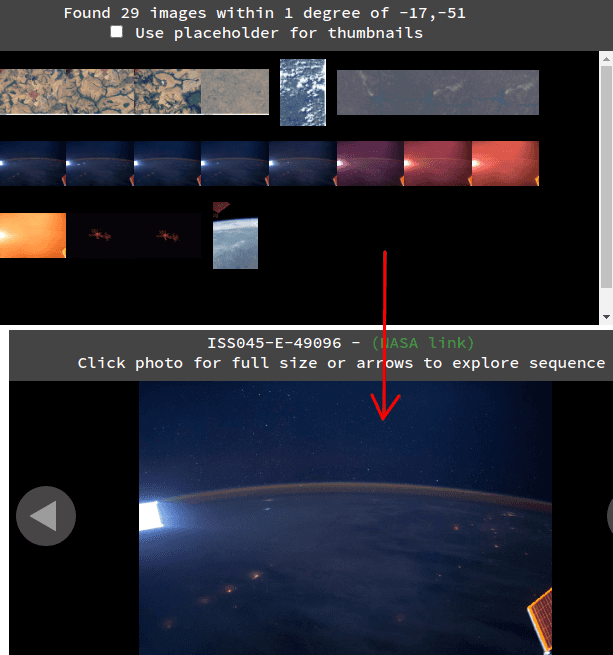The width and height of the screenshot is (613, 655).
Task: Click the text "Click photo for full size or arrows to explore sequence"
Action: tap(341, 363)
